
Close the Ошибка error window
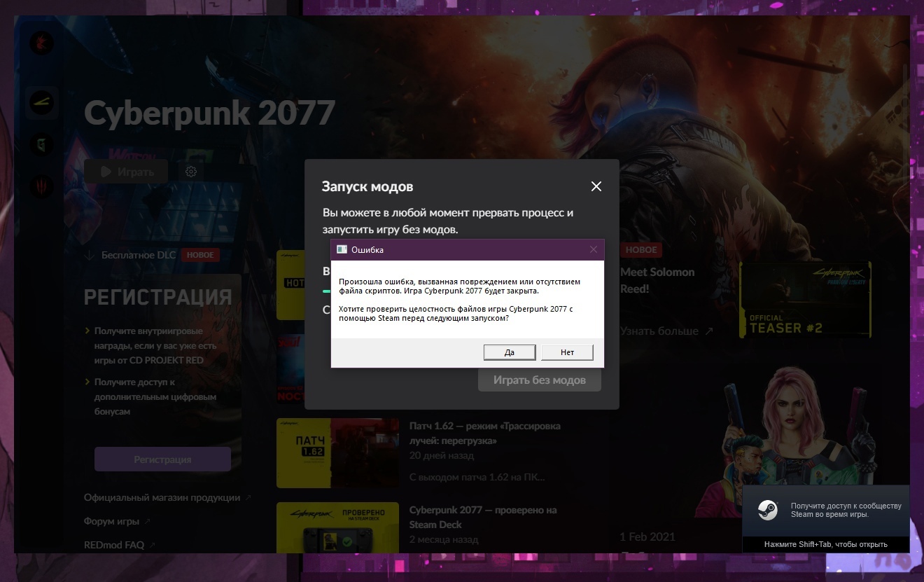[594, 249]
